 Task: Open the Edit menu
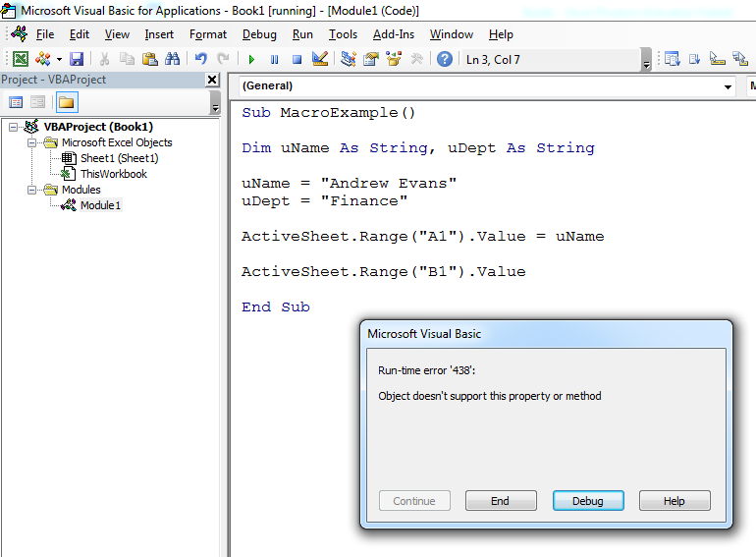click(x=80, y=34)
